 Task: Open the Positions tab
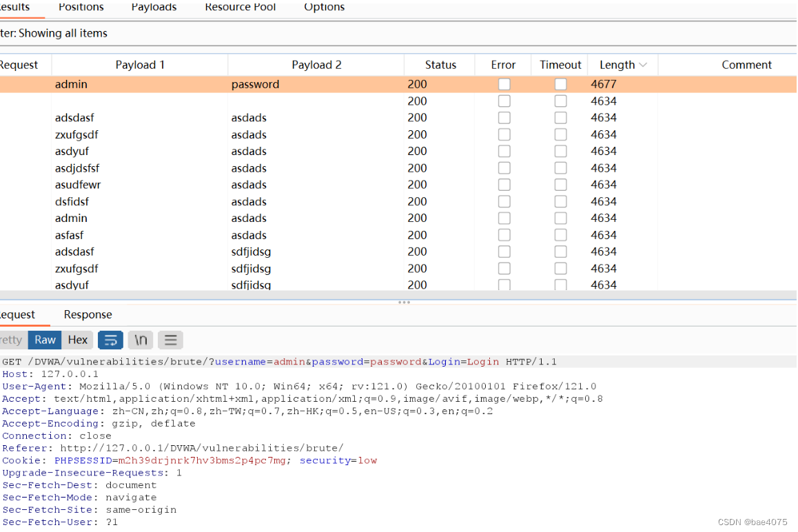pyautogui.click(x=81, y=7)
